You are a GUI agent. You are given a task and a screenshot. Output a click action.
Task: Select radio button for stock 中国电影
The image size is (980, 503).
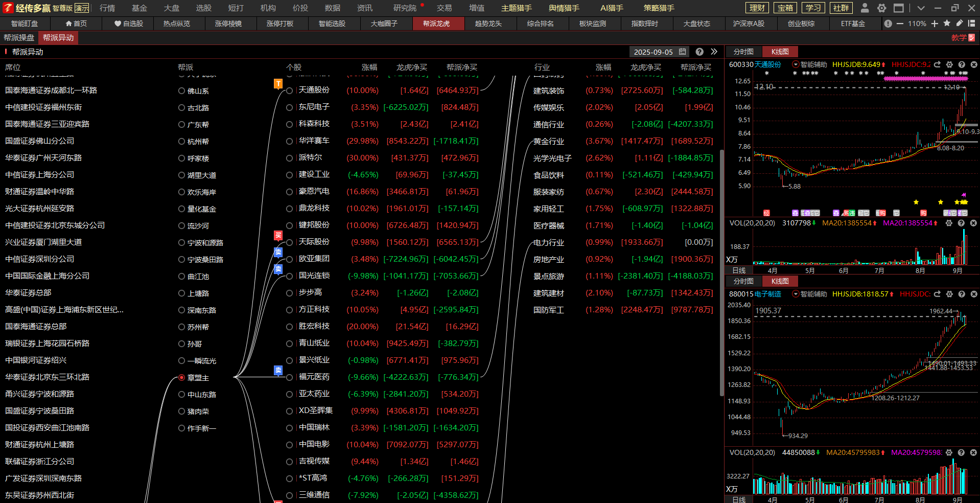(x=289, y=445)
